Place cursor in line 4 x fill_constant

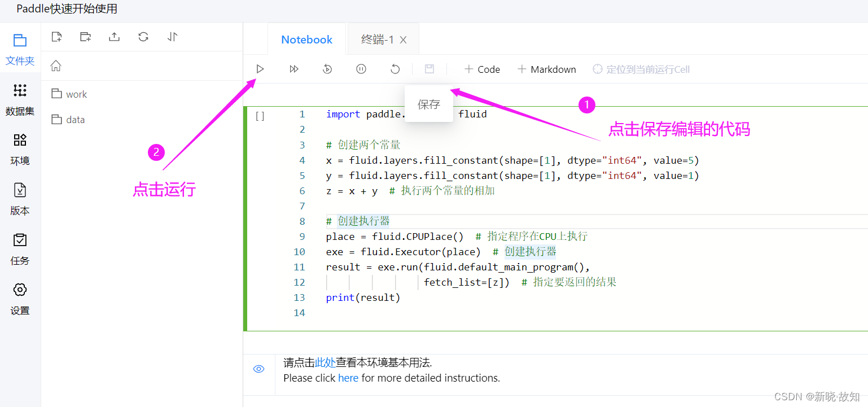click(x=512, y=160)
